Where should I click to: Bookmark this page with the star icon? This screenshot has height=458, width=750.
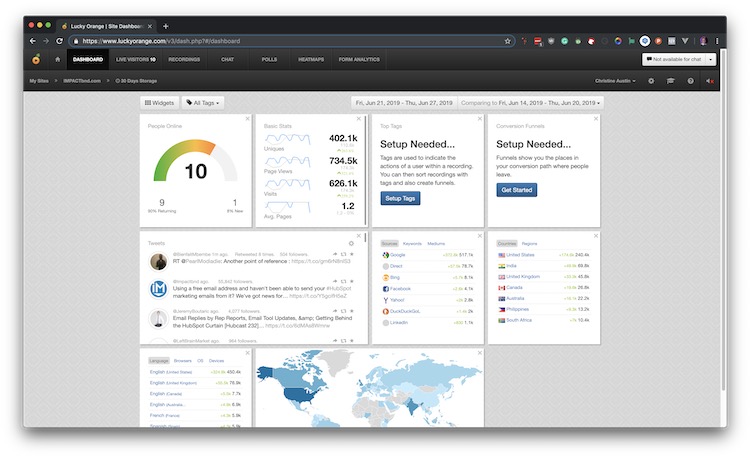coord(507,41)
